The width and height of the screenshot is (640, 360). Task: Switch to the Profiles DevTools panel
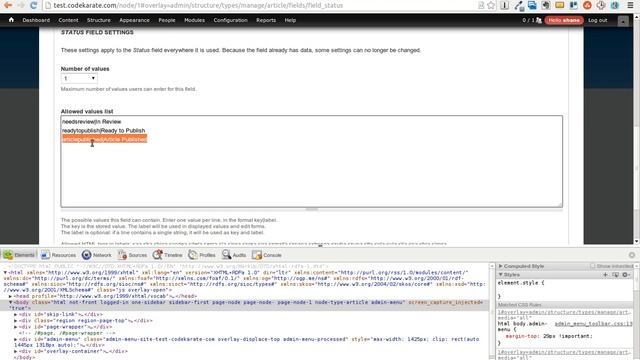[x=202, y=255]
